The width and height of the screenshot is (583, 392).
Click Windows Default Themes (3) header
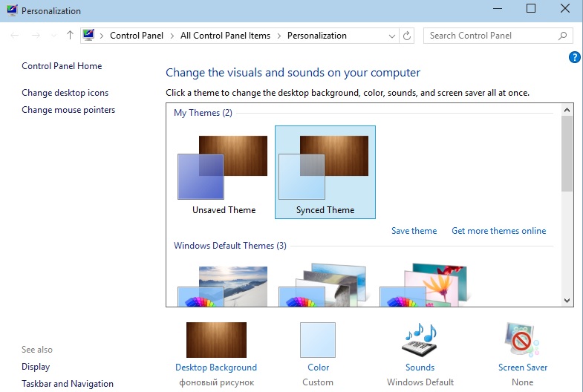(x=230, y=246)
